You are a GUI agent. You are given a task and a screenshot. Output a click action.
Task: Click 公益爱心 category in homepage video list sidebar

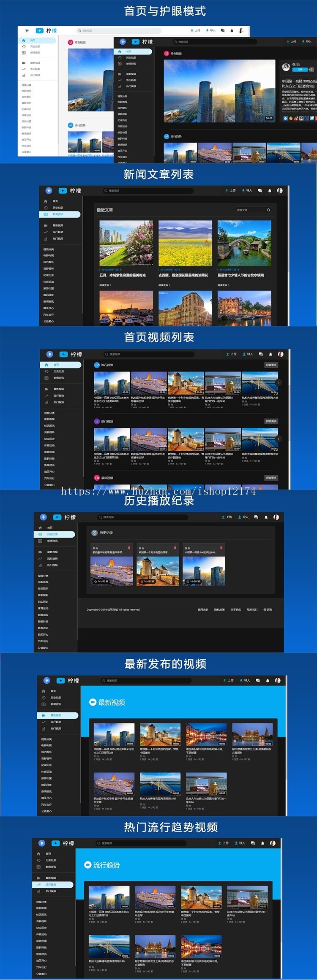pyautogui.click(x=49, y=485)
